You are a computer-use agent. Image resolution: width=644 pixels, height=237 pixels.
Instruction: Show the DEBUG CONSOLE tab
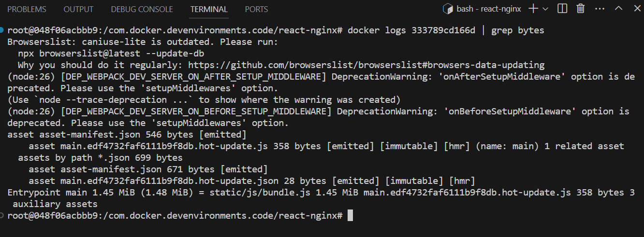pyautogui.click(x=142, y=9)
